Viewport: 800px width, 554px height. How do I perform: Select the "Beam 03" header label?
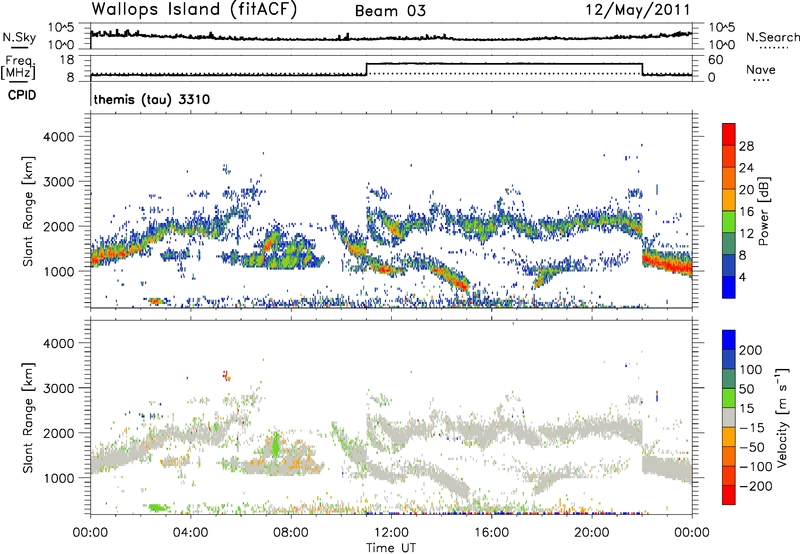[390, 11]
